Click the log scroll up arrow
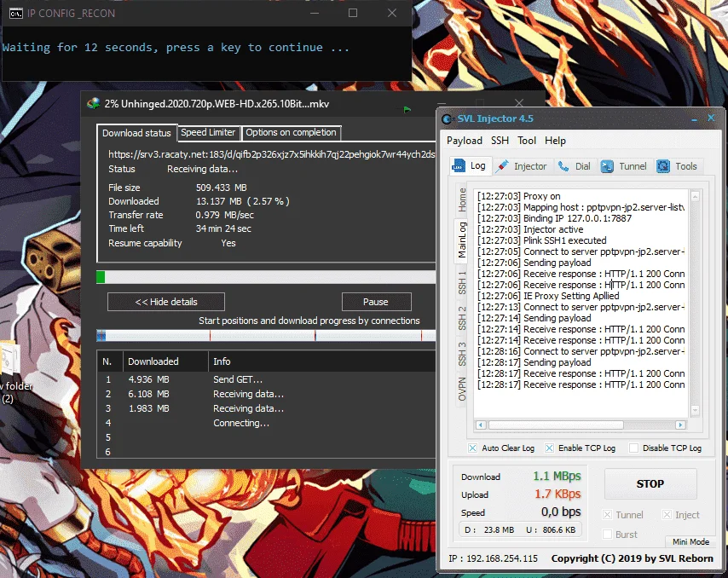This screenshot has width=728, height=578. point(695,197)
